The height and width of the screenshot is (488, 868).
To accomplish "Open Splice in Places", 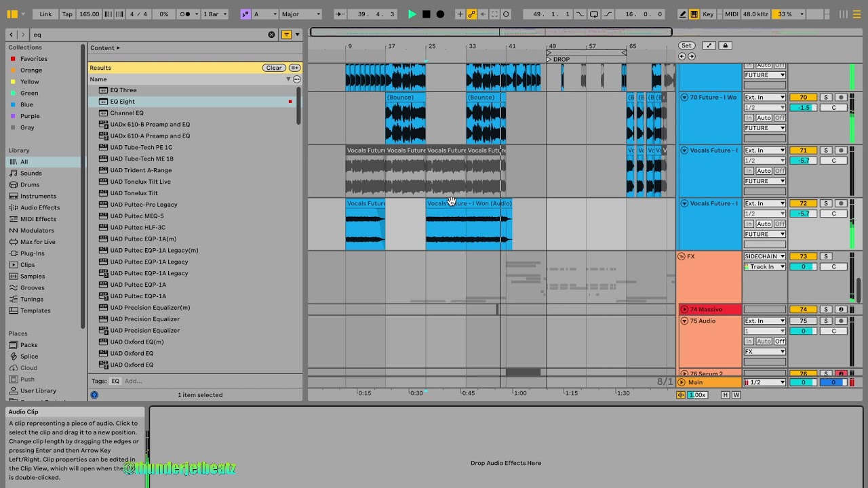I will (29, 357).
